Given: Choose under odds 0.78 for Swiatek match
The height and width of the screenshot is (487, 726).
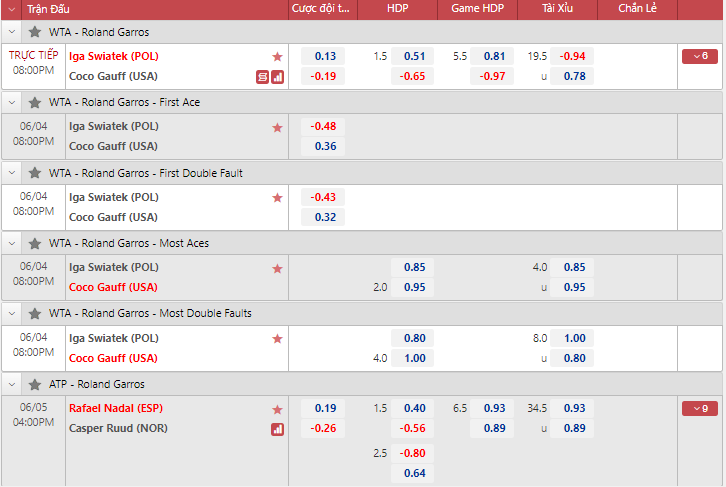Looking at the screenshot, I should pos(572,76).
